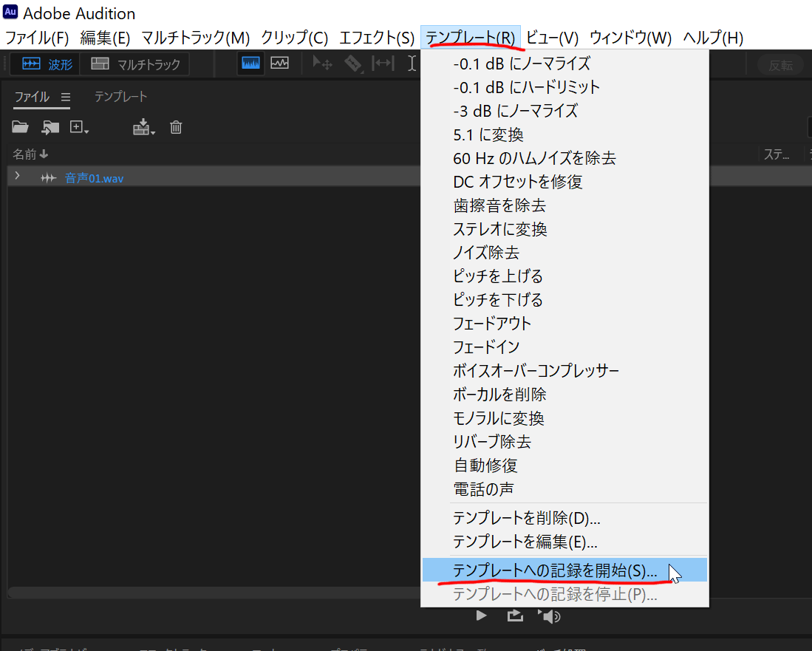Click the 名前 column sort arrow
Screen dimensions: 812x651
coord(43,154)
